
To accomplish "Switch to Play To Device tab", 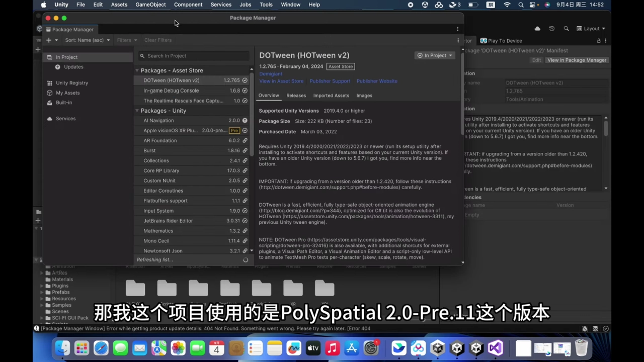I will [x=501, y=41].
